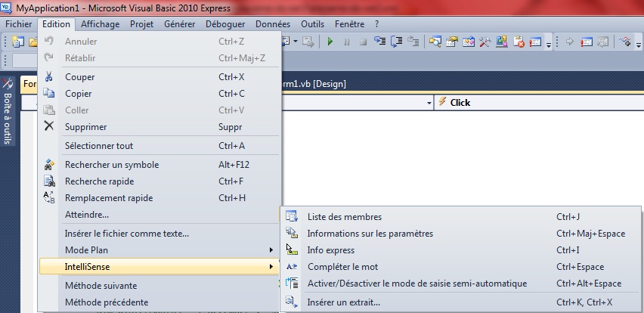Toggle semi-automatic input mode menu entry
The height and width of the screenshot is (313, 644).
click(460, 284)
